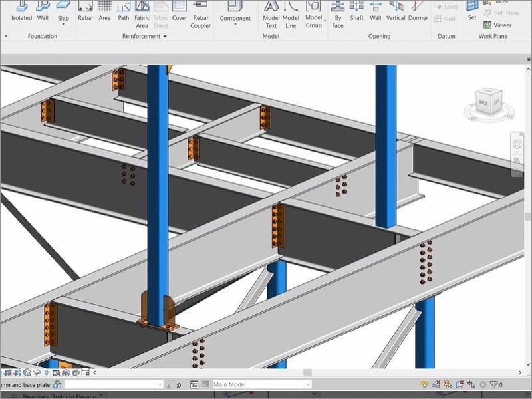This screenshot has width=532, height=399.
Task: Select the Dormer opening tool
Action: 418,11
